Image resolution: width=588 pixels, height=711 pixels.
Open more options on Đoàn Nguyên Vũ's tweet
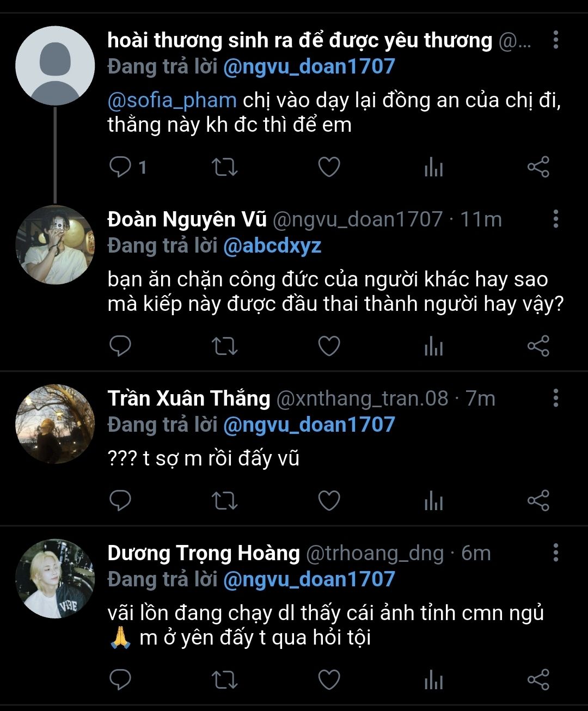point(555,219)
